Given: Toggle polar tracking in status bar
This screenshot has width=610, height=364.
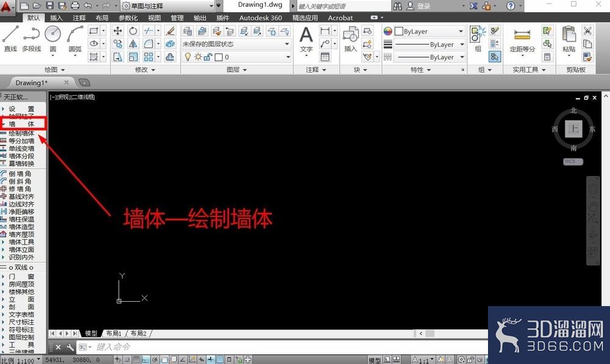Looking at the screenshot, I should [x=155, y=360].
